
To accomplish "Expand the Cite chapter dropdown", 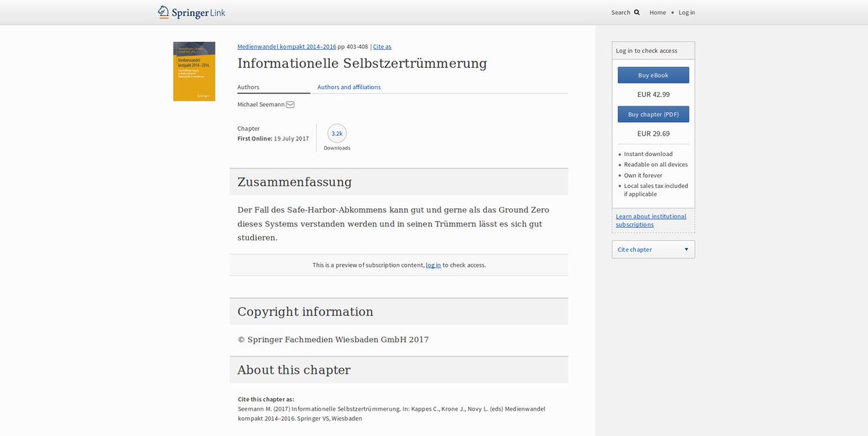I will tap(652, 249).
